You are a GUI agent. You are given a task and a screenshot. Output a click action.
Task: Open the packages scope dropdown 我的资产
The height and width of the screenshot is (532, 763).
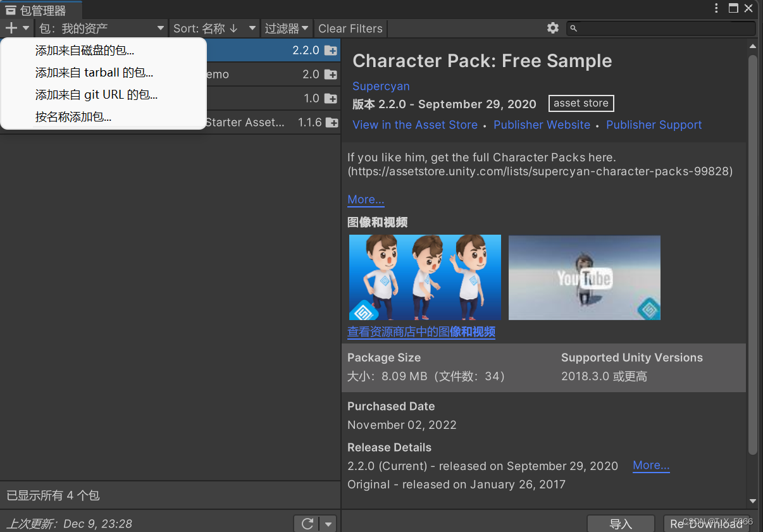[x=101, y=28]
